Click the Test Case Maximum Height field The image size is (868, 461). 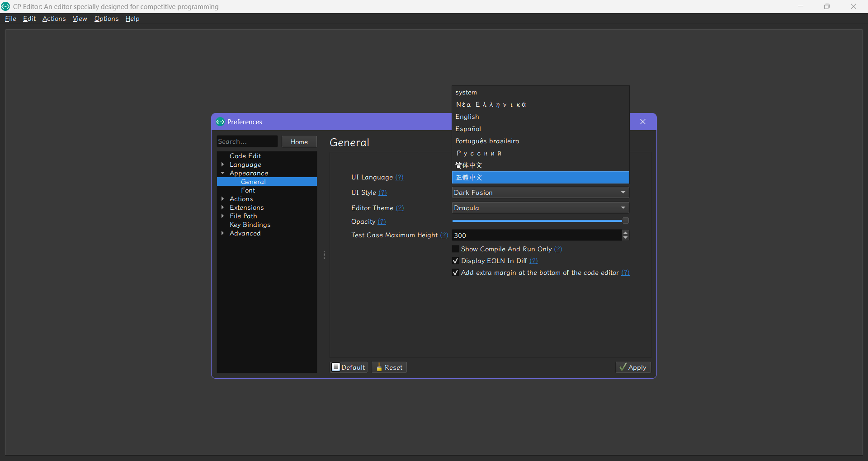pos(537,235)
